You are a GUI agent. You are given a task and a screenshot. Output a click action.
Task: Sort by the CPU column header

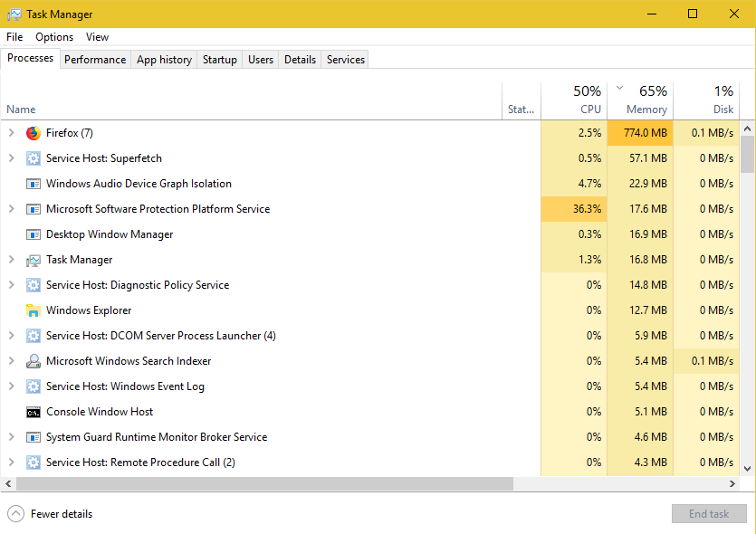coord(574,100)
